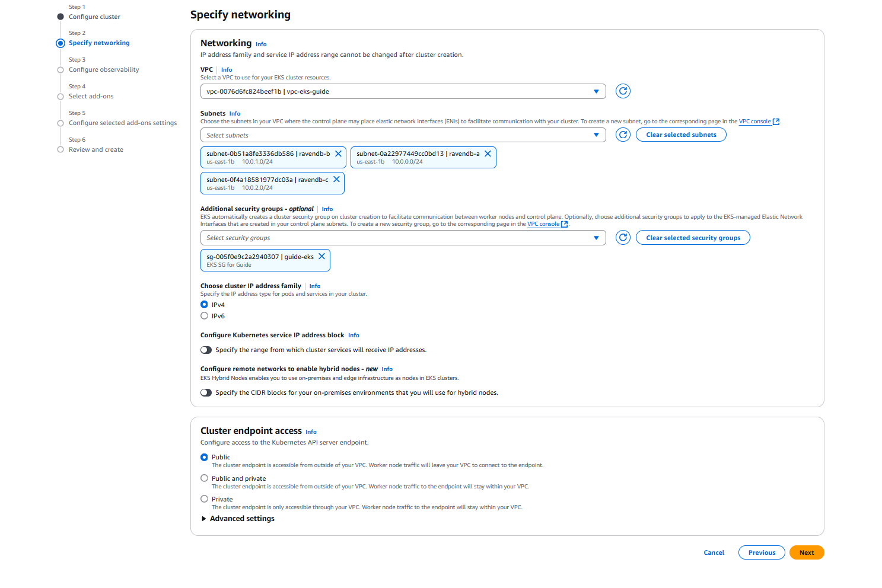Screen dimensions: 882x588
Task: Click the Next button
Action: coord(807,552)
